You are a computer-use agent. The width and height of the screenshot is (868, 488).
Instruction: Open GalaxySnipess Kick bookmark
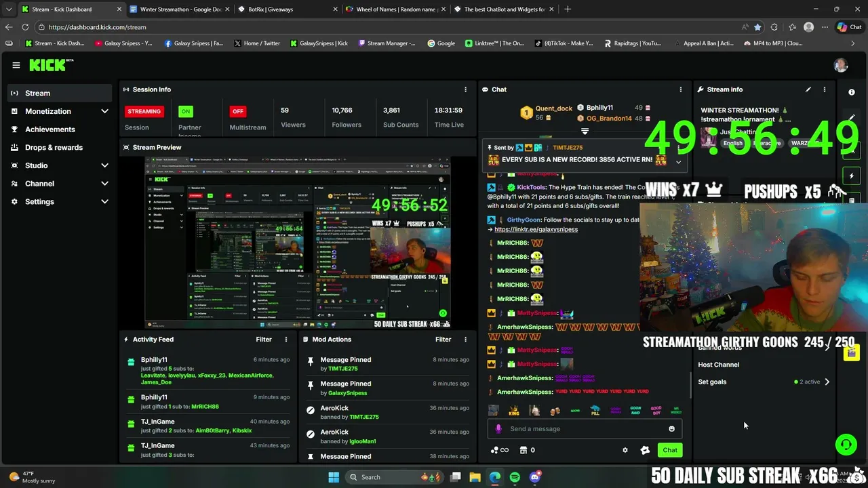319,43
